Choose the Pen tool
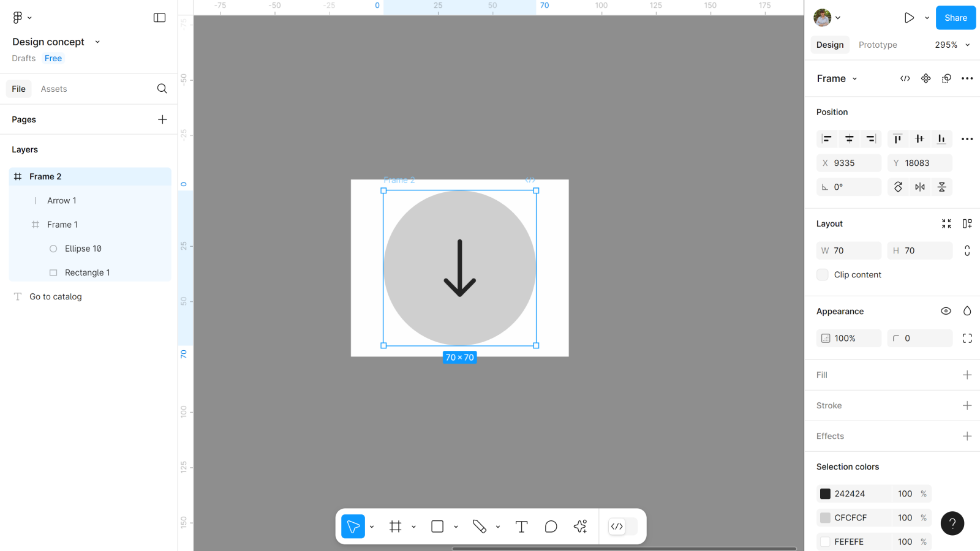 [479, 527]
